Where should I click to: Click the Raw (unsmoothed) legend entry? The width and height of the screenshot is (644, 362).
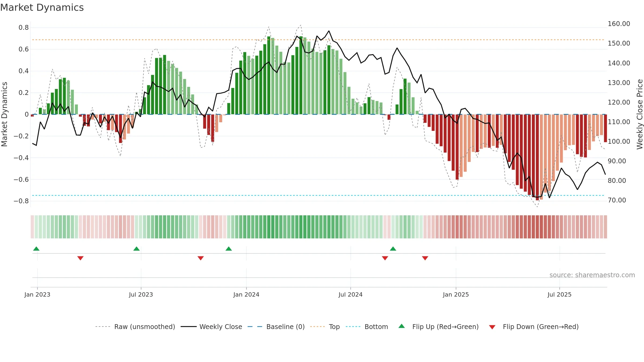(x=135, y=327)
